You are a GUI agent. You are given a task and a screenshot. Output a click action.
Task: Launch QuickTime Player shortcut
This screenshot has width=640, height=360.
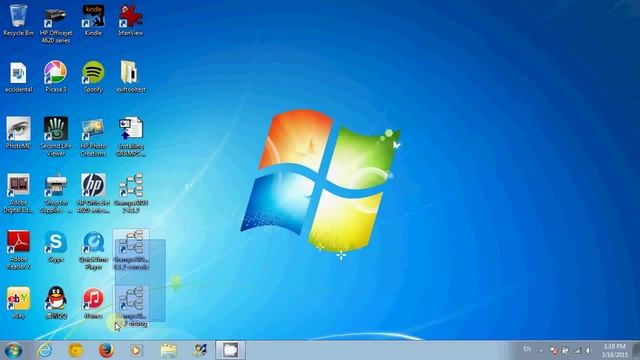coord(93,250)
